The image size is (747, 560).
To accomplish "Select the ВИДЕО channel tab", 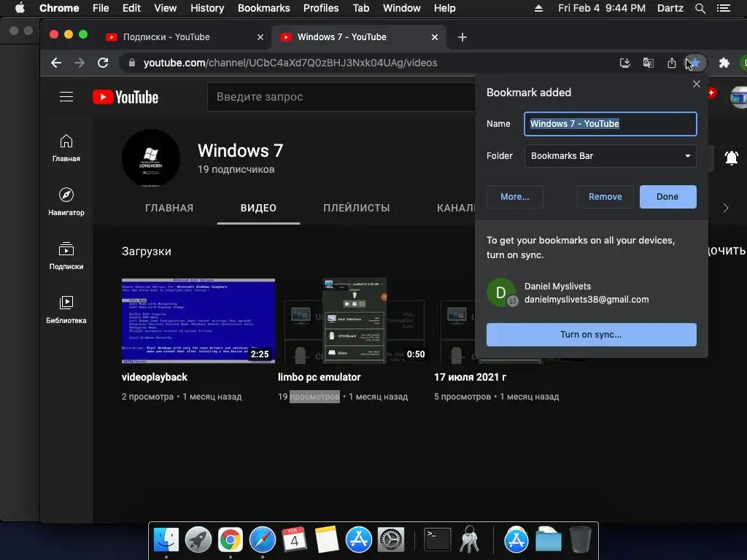I will click(x=258, y=208).
